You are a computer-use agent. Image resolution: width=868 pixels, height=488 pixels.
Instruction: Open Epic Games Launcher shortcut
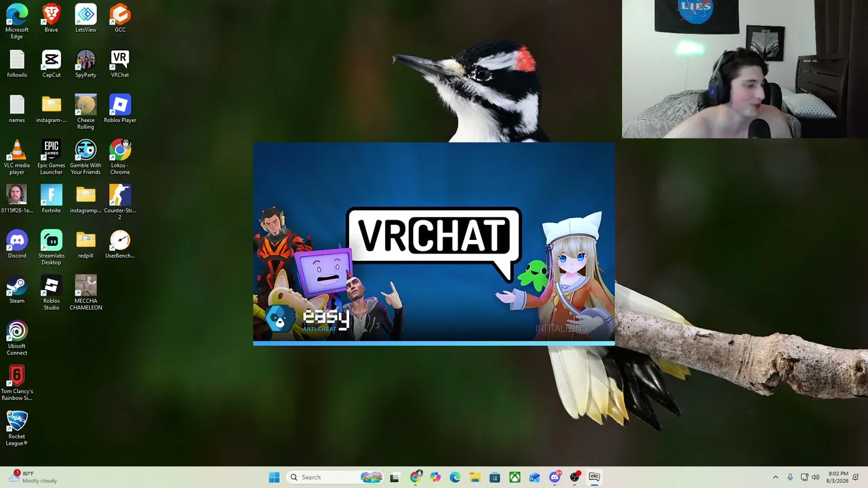52,157
